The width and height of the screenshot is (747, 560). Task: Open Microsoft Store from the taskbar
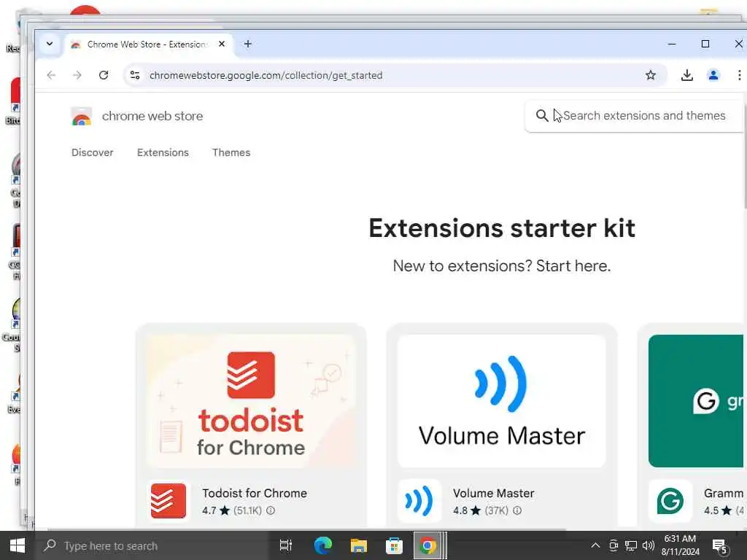[x=394, y=545]
